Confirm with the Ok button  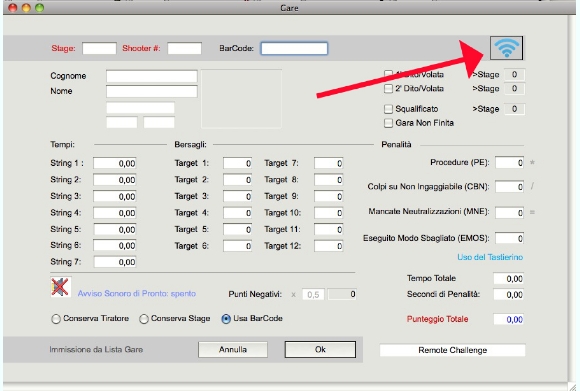click(320, 350)
